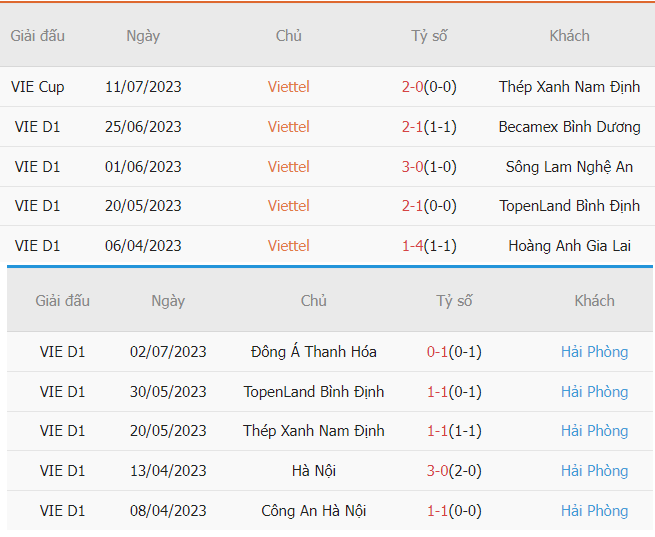Click home team TopenLand Bình Định in the 30/05/2023 row
This screenshot has width=655, height=537.
[314, 392]
